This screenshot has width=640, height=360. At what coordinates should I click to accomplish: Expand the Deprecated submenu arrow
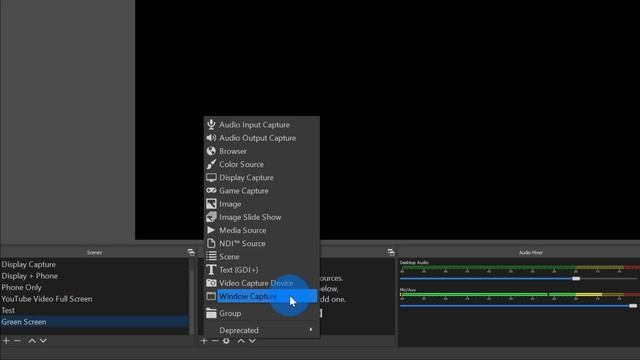(311, 330)
